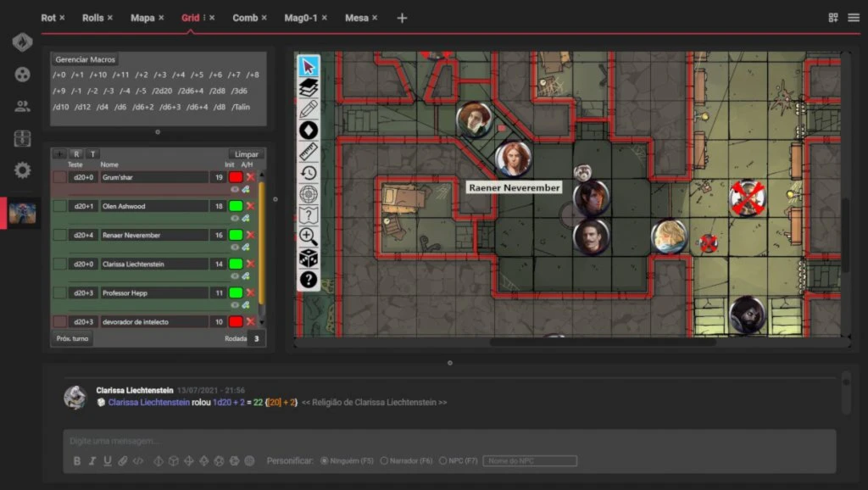This screenshot has width=868, height=490.
Task: Open the layers tool in map toolbar
Action: tap(309, 87)
